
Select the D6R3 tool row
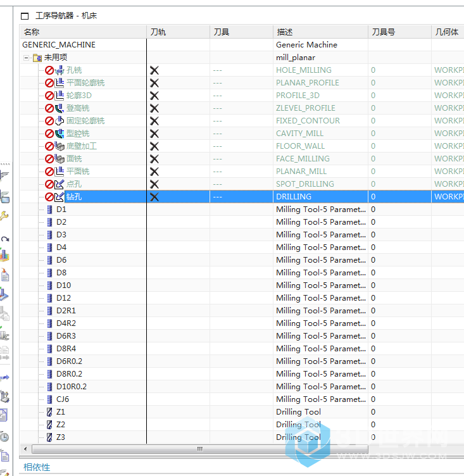242,336
